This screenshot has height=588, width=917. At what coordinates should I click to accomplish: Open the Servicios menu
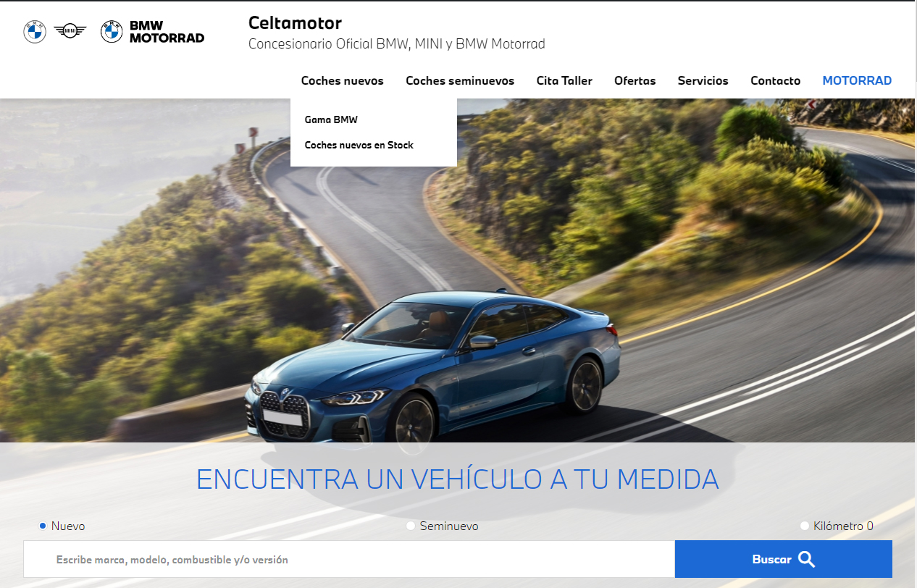pyautogui.click(x=703, y=80)
